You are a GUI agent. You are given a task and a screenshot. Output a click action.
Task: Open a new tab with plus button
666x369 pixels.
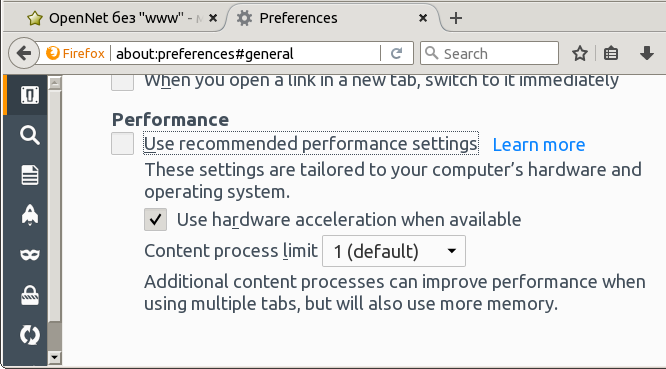tap(456, 18)
